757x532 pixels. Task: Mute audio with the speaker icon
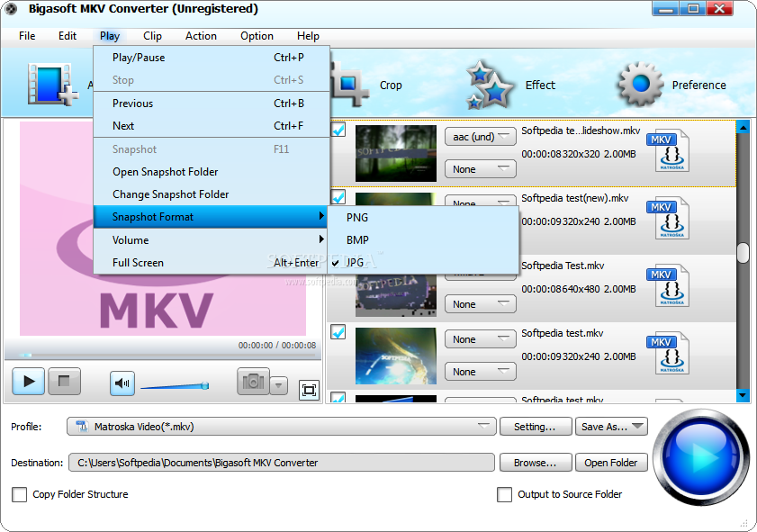(x=122, y=383)
